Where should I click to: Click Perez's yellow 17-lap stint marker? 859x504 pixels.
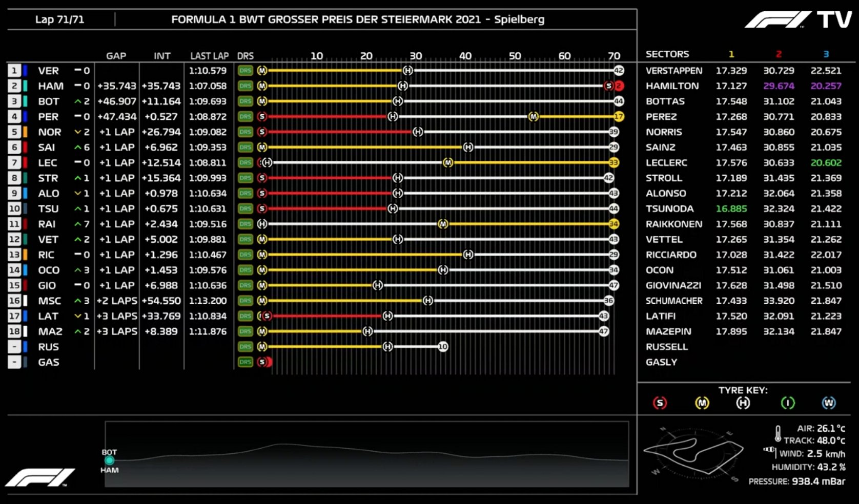(x=619, y=117)
